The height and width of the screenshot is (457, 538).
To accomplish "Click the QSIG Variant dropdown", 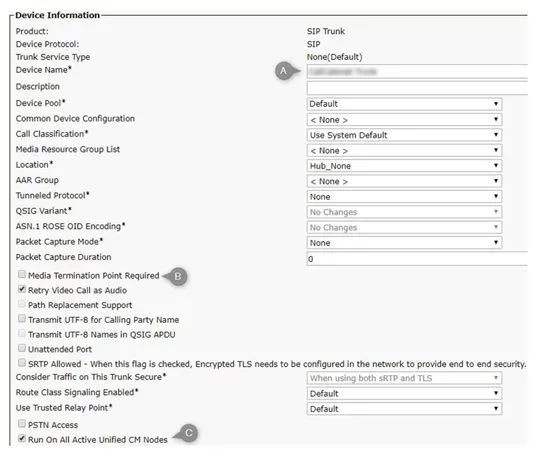I will [404, 212].
